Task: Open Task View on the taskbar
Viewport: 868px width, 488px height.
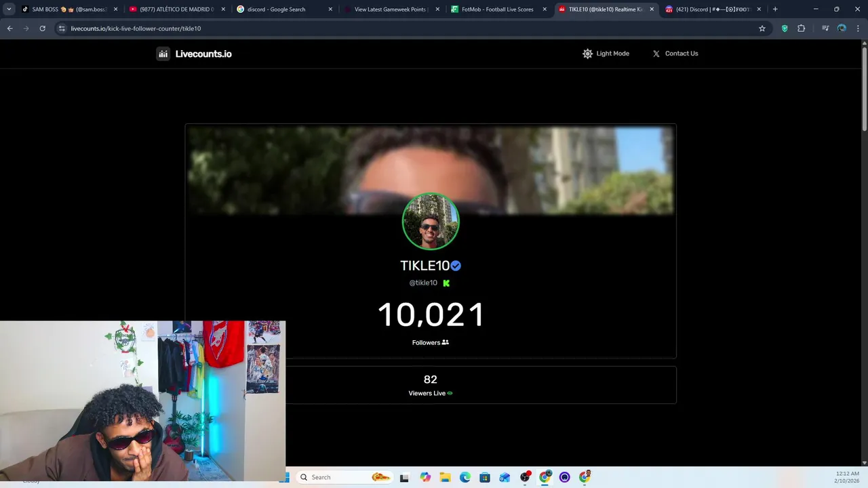Action: pyautogui.click(x=404, y=478)
